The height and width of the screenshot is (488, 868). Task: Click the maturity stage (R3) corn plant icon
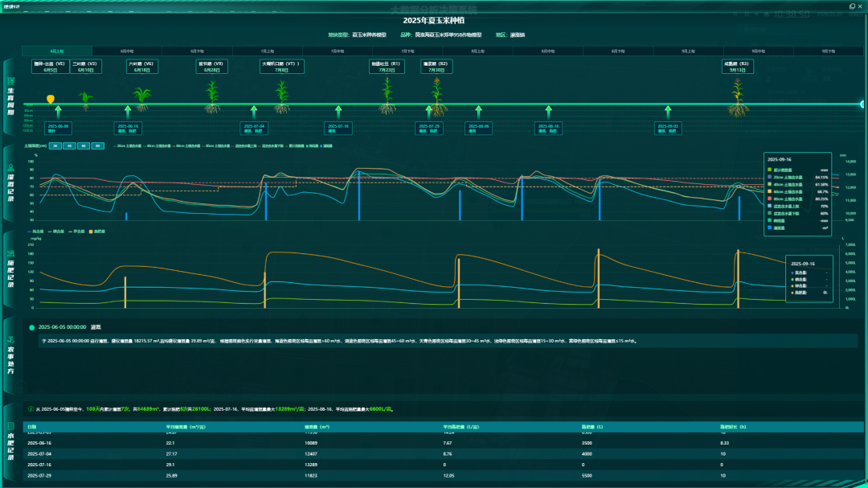pos(737,97)
